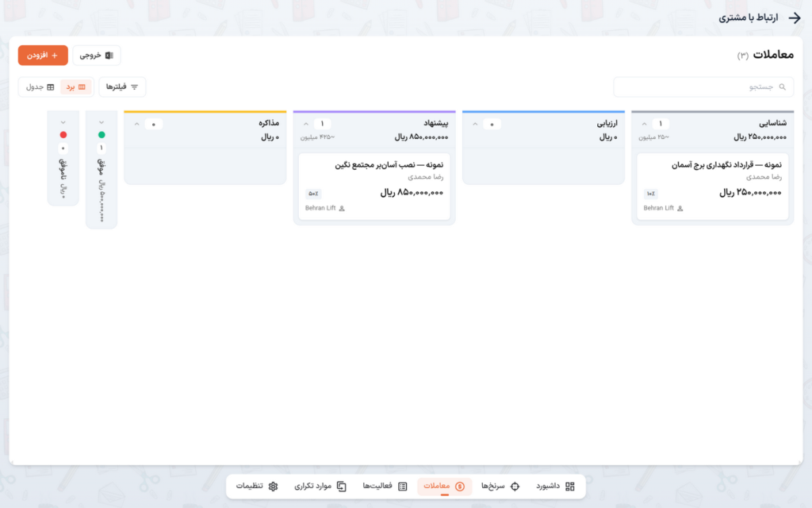The width and height of the screenshot is (812, 508).
Task: Open the فعالیت‌ها tab
Action: point(385,487)
